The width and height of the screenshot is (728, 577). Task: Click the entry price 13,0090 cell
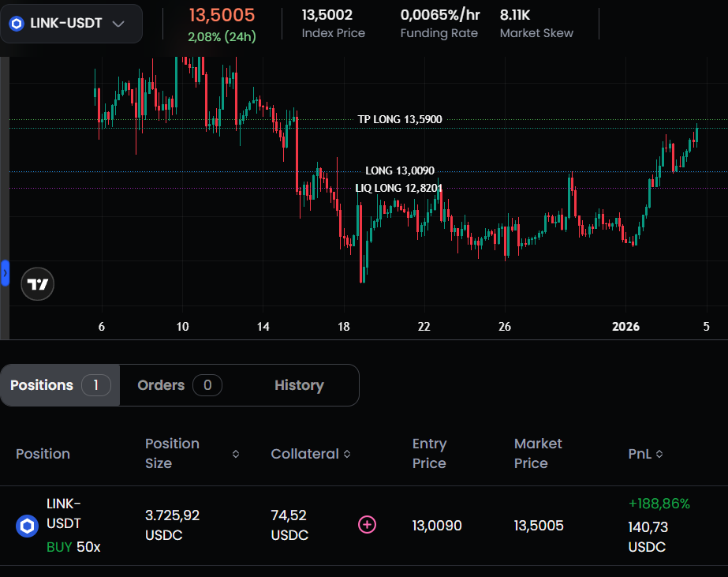click(437, 526)
